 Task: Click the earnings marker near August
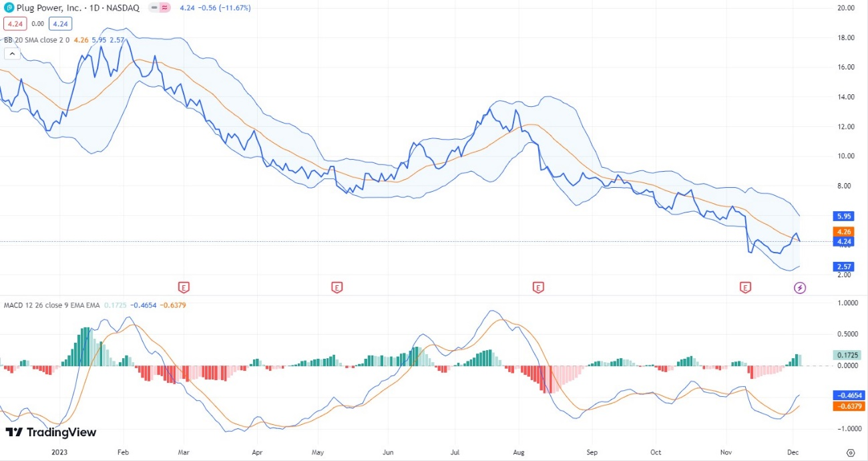[x=538, y=287]
